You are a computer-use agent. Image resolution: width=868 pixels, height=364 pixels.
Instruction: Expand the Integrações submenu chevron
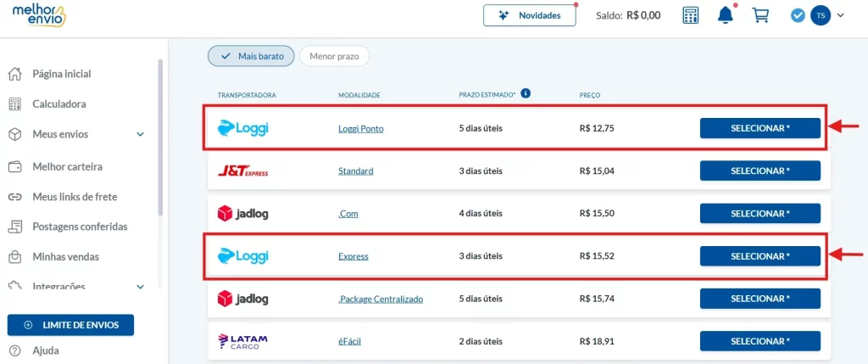(141, 287)
